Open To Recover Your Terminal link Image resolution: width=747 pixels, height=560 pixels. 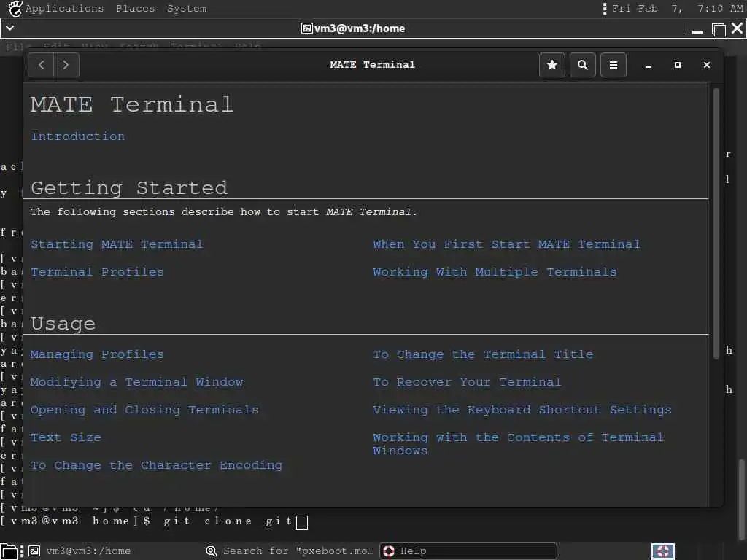(467, 382)
